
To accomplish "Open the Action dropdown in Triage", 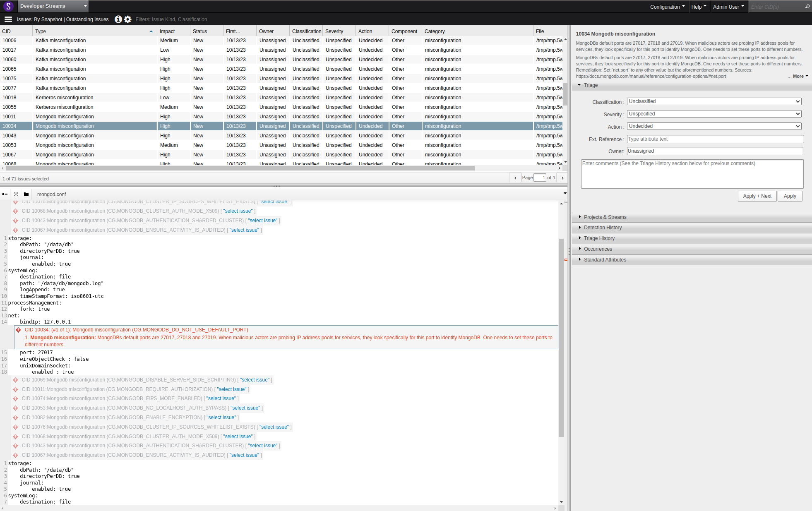I will 714,126.
